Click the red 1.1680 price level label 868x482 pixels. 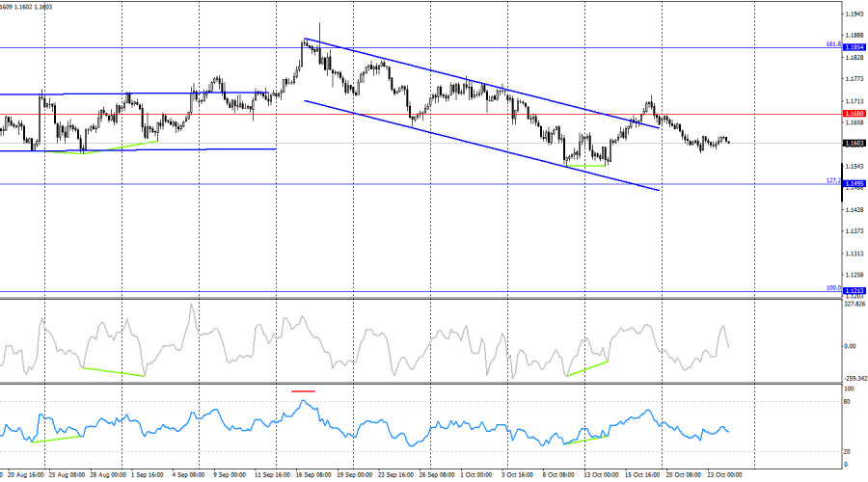[854, 114]
